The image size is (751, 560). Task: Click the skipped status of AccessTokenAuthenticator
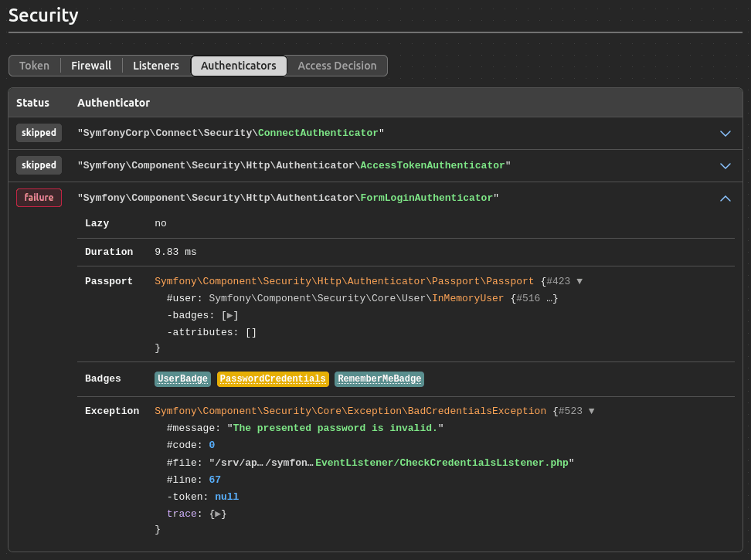tap(39, 165)
